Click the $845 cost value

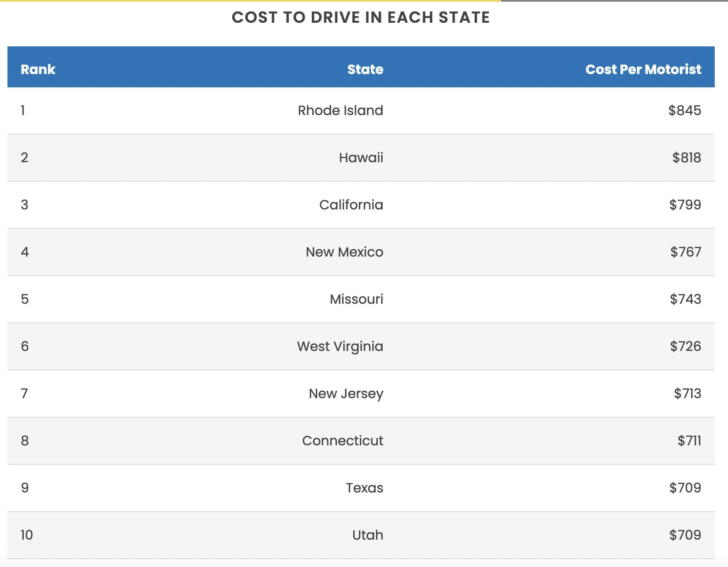coord(684,111)
